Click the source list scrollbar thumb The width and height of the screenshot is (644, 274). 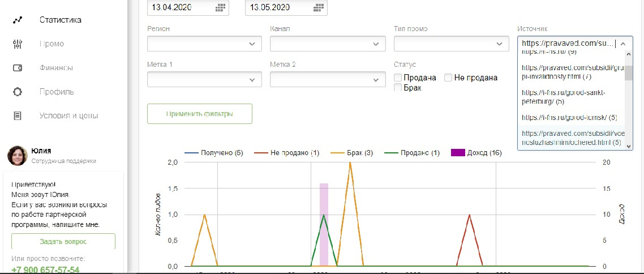pos(628,72)
